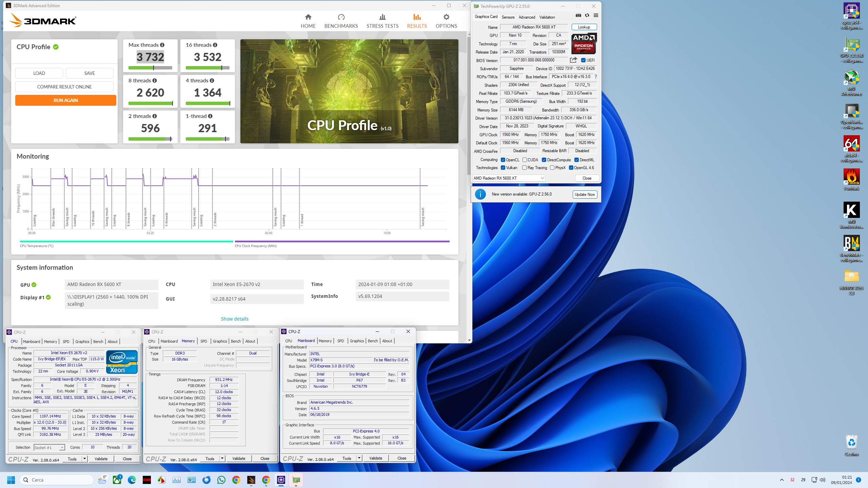The image size is (868, 488).
Task: Click Lookup button in GPU-Z
Action: pyautogui.click(x=584, y=27)
